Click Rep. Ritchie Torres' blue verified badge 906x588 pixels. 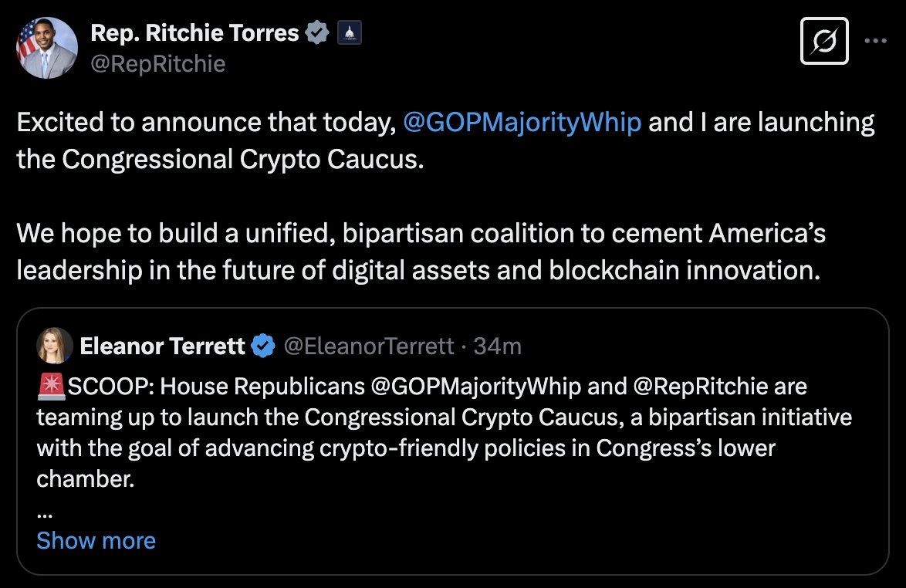[x=316, y=32]
